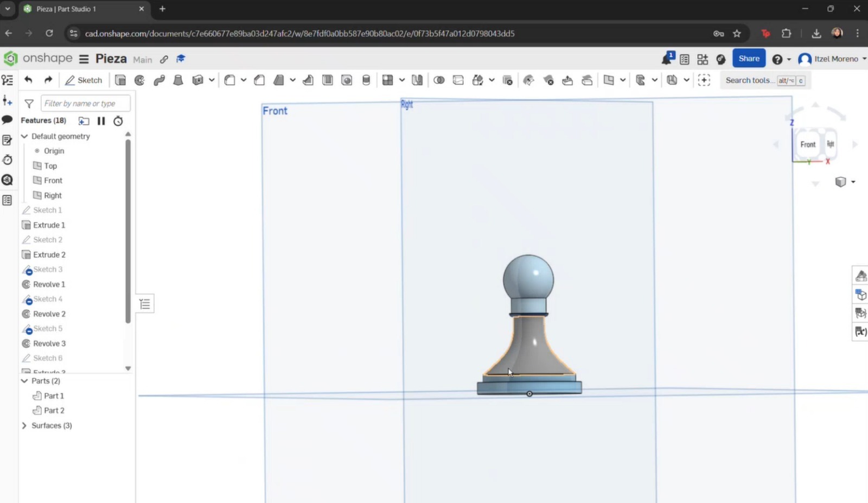
Task: Select the Loft tool
Action: [x=178, y=80]
